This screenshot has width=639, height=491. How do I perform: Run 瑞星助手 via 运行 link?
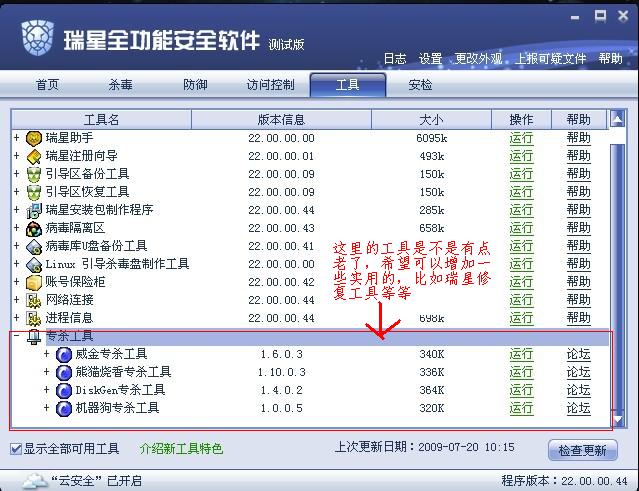pos(521,138)
